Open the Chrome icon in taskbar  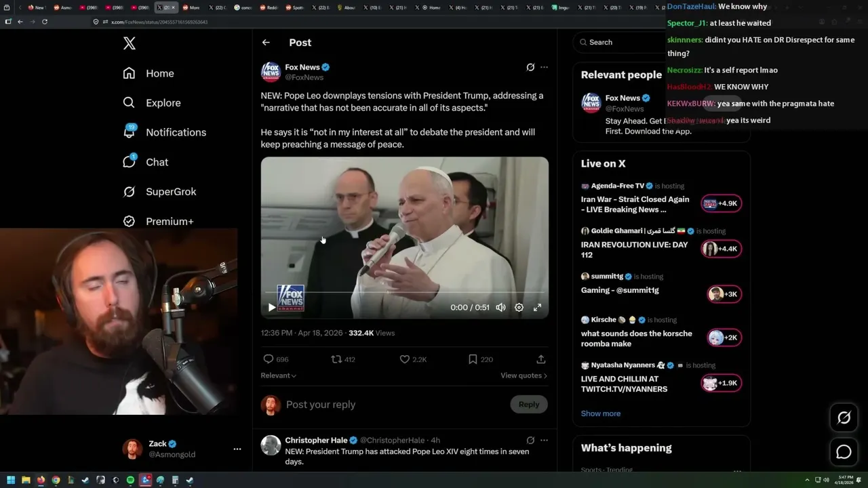[x=56, y=481]
